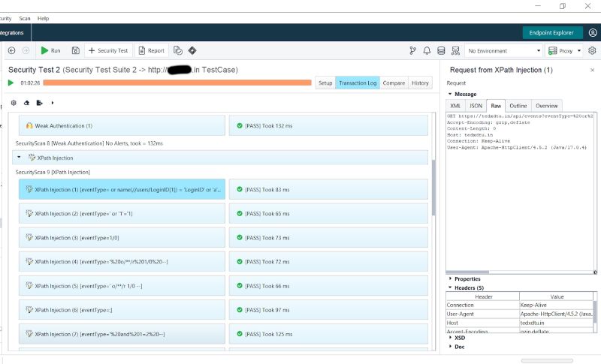Click the raw request horizontal scrollbar
The image size is (601, 364).
467,272
